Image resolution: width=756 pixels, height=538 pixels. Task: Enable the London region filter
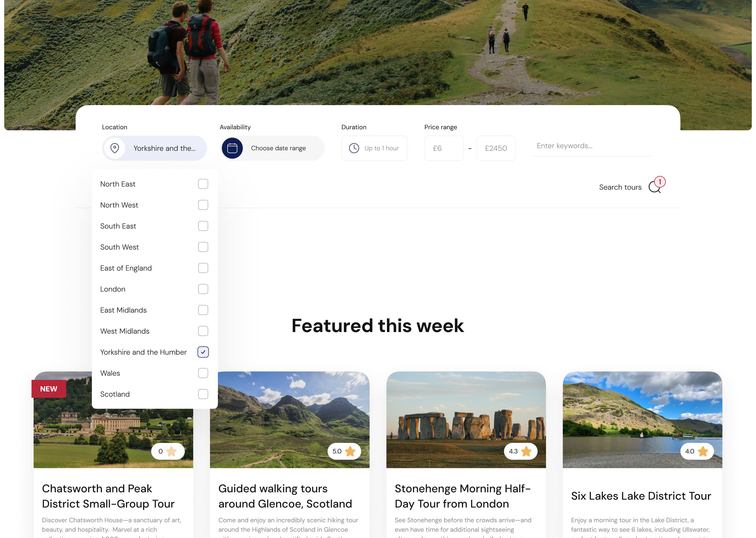pyautogui.click(x=203, y=289)
